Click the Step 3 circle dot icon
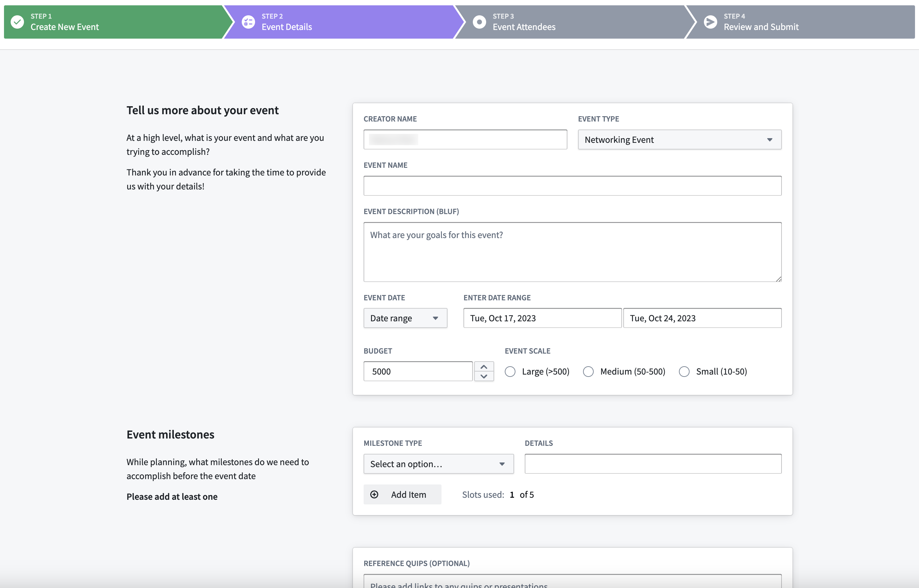The height and width of the screenshot is (588, 919). 479,22
